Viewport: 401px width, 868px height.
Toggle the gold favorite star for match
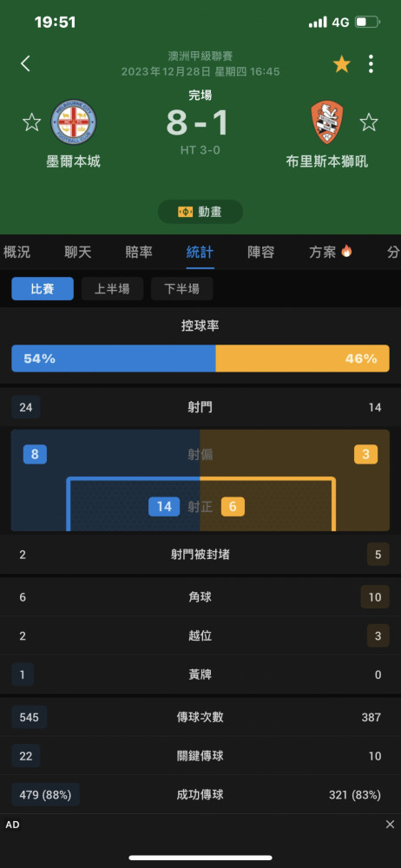tap(342, 64)
